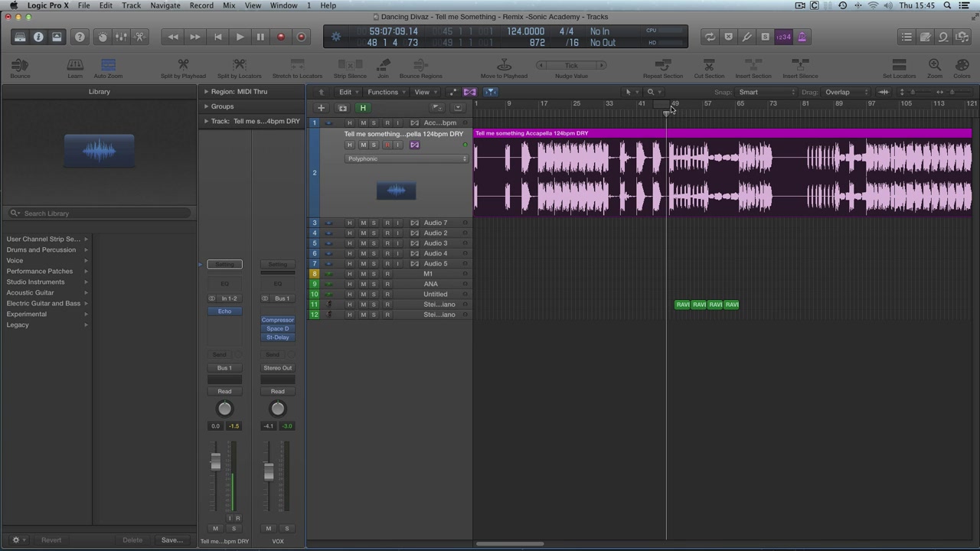This screenshot has width=980, height=551.
Task: Toggle the green Hide tracks H button
Action: 363,108
